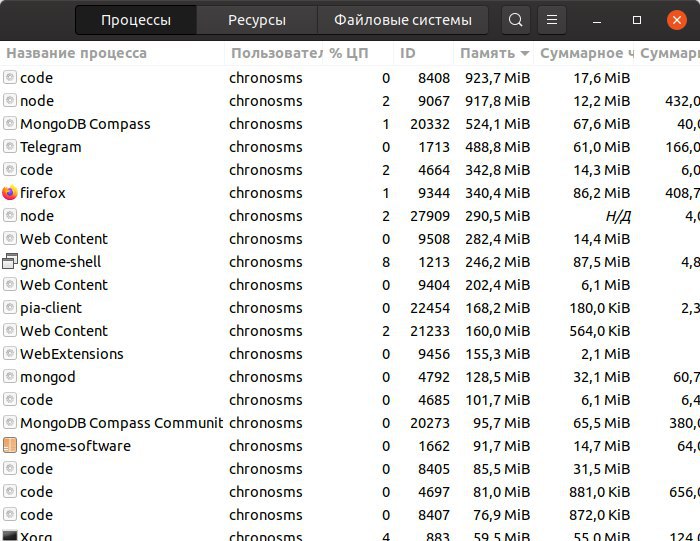Click the MongoDB Compass Communit icon
The image size is (700, 541).
click(10, 423)
